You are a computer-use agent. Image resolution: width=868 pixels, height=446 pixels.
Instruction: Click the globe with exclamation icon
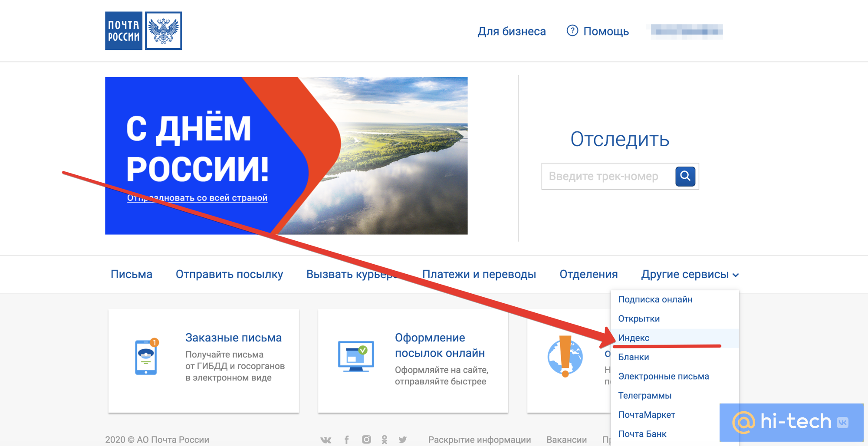(x=565, y=356)
